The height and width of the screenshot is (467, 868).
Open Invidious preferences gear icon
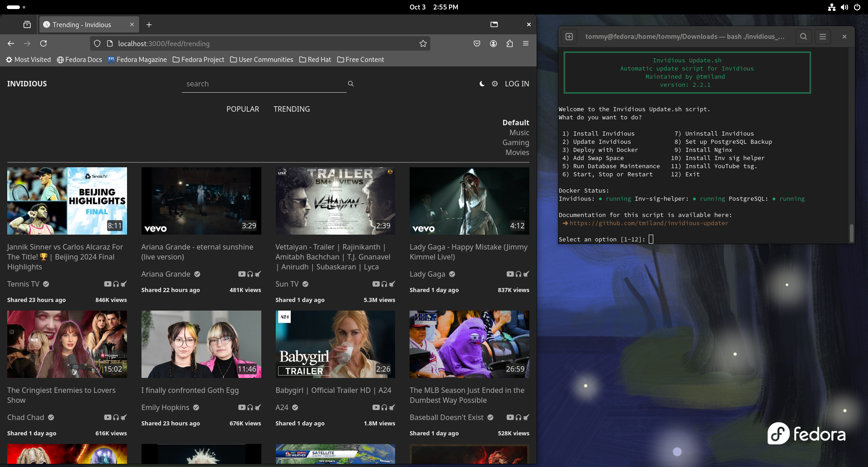pos(495,84)
